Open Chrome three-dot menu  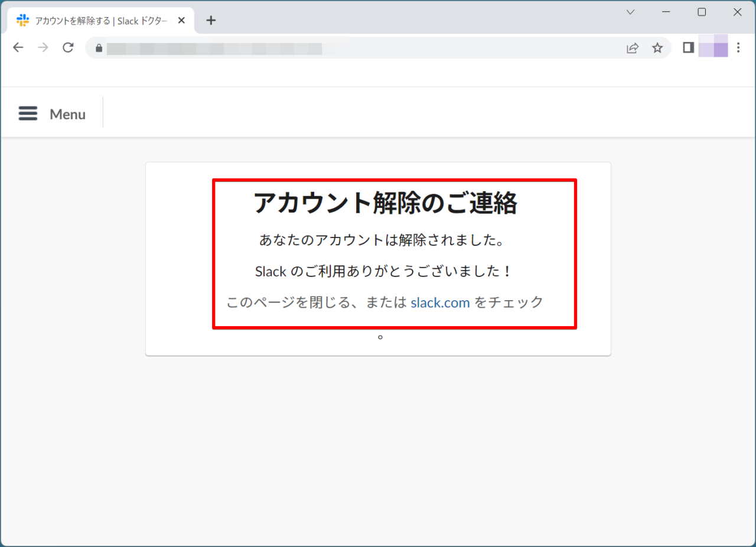tap(738, 48)
